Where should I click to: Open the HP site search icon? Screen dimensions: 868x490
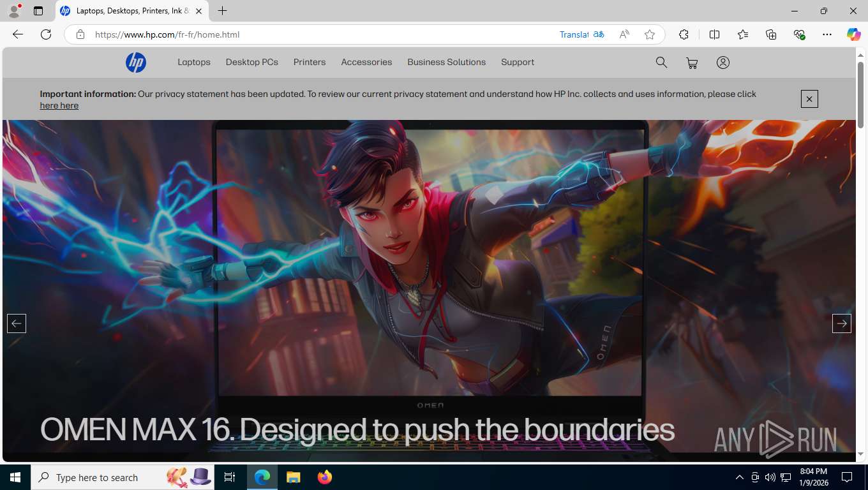click(661, 63)
